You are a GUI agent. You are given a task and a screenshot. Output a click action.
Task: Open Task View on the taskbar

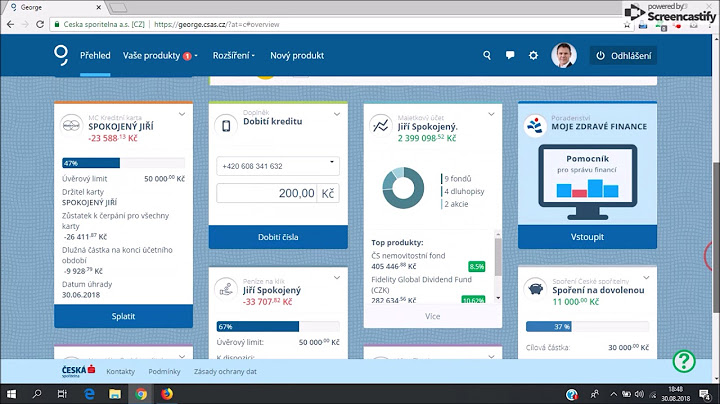[62, 394]
